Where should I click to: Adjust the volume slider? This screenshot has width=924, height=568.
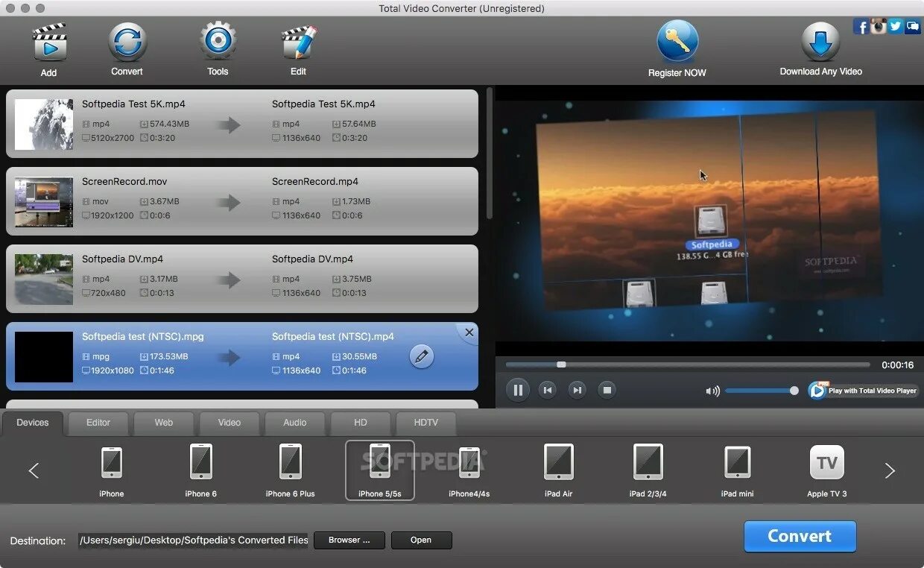[762, 391]
